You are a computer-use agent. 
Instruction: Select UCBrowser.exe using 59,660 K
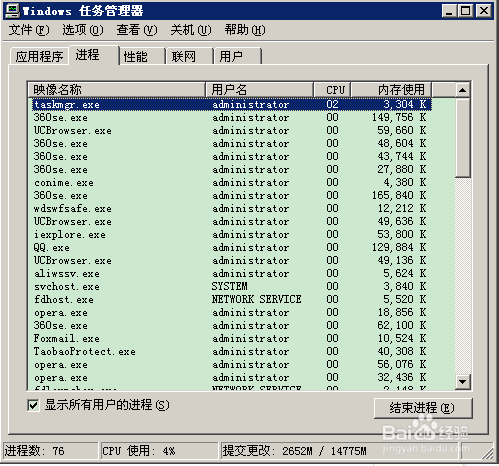(x=232, y=130)
